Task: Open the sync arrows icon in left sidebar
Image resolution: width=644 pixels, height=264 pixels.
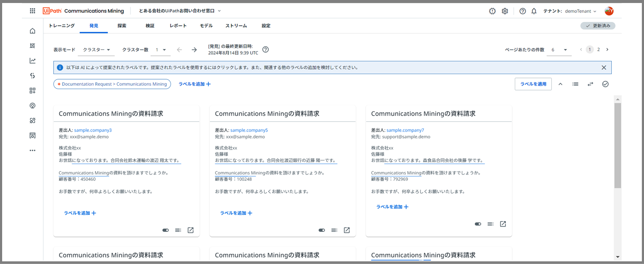Action: (x=33, y=76)
